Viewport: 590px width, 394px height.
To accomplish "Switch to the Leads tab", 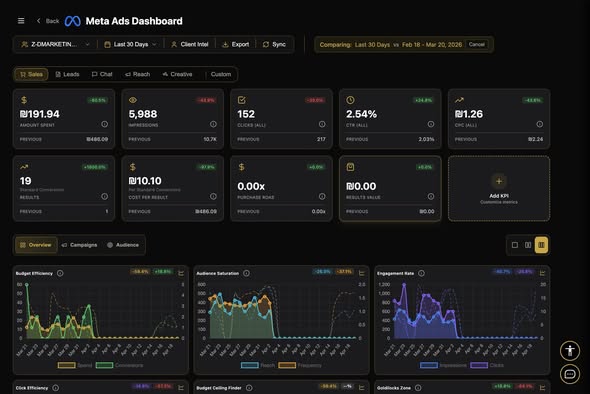I will pyautogui.click(x=67, y=74).
